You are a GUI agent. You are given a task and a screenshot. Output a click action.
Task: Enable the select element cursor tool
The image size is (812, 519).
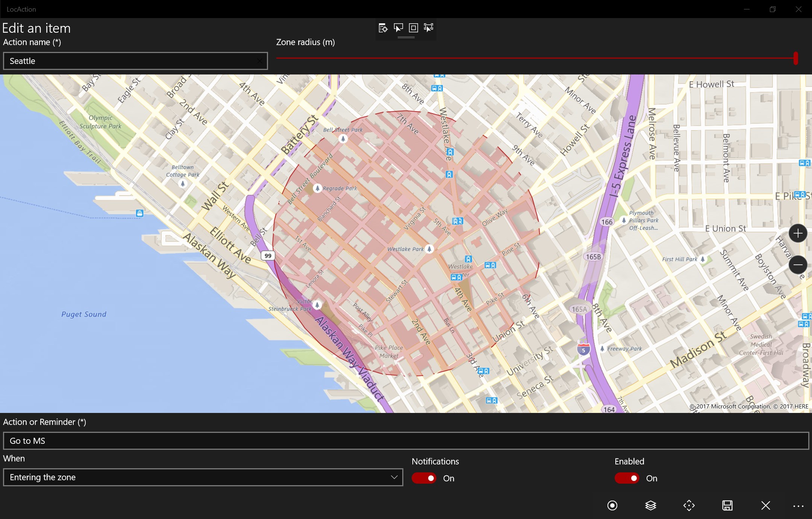(x=398, y=28)
